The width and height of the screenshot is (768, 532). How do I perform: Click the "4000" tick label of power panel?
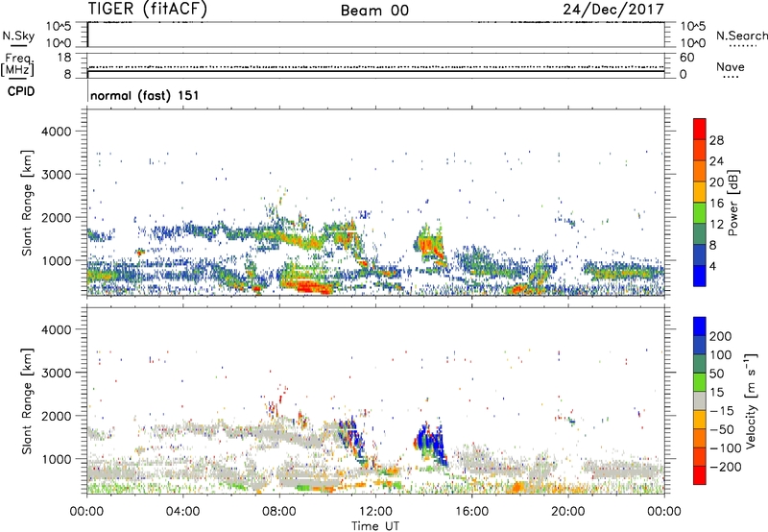click(x=57, y=132)
